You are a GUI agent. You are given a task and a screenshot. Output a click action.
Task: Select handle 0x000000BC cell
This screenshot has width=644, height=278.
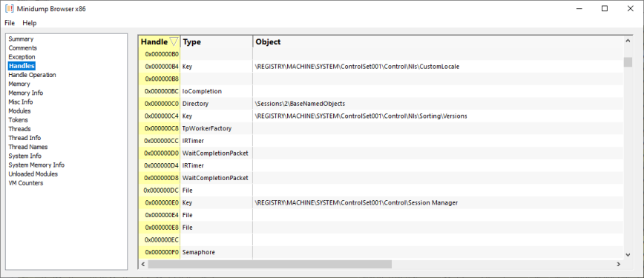[160, 91]
